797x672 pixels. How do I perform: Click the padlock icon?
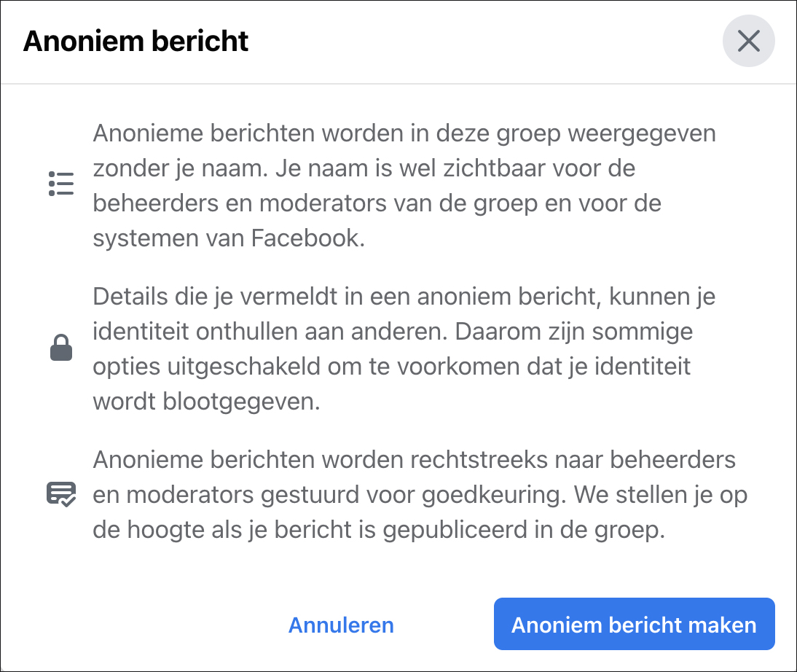[x=61, y=348]
